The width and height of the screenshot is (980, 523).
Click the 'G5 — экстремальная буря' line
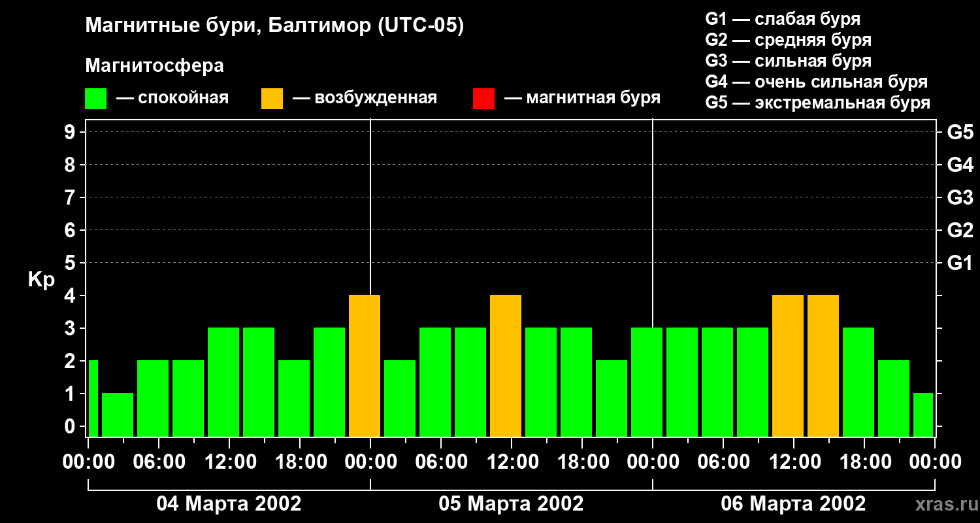pyautogui.click(x=818, y=103)
